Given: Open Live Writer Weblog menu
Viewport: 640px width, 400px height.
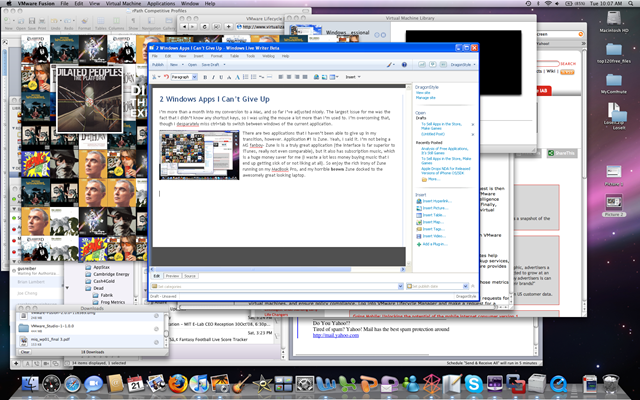Looking at the screenshot, I should 268,56.
